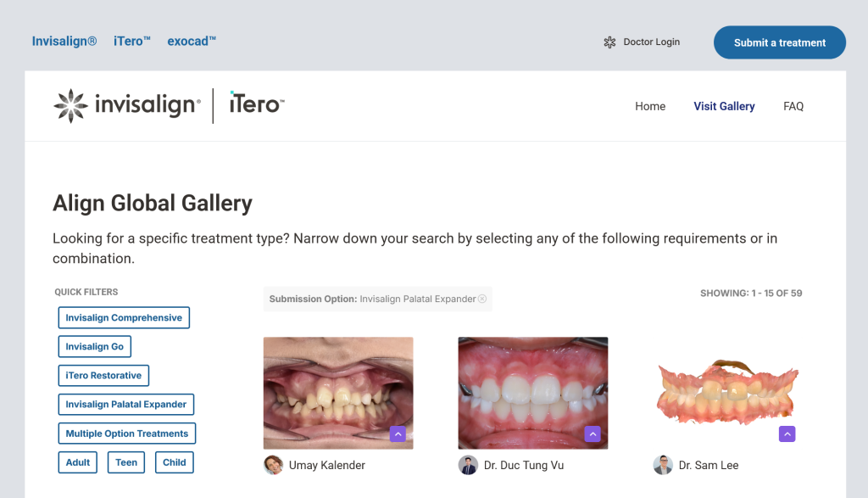
Task: Open the Home menu item
Action: 650,106
